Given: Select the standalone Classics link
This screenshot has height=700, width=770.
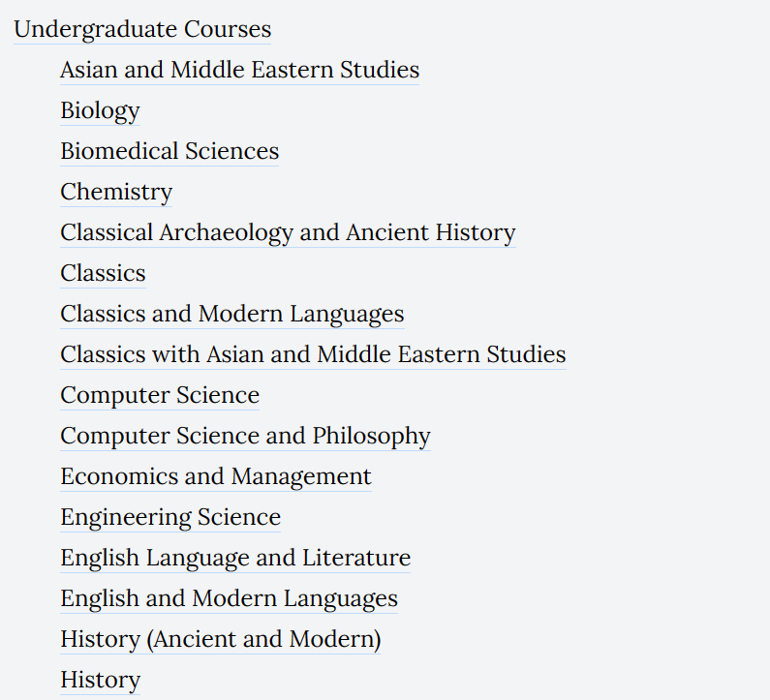Looking at the screenshot, I should coord(103,273).
